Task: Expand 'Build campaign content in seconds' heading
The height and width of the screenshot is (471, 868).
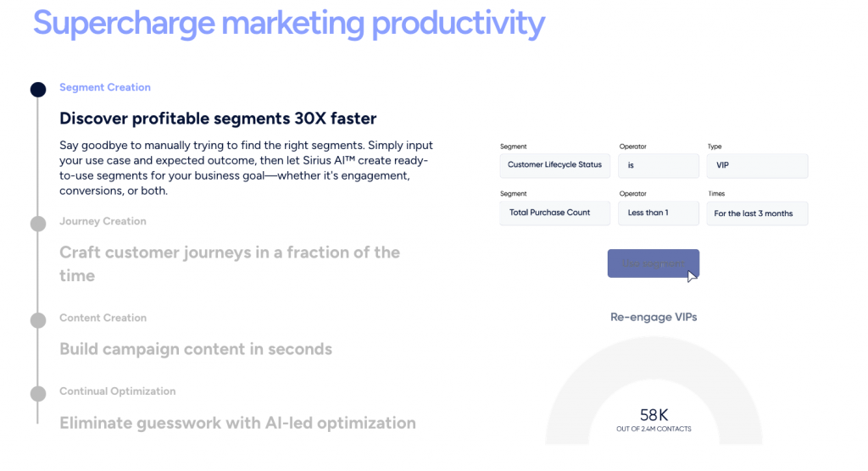Action: [x=195, y=349]
